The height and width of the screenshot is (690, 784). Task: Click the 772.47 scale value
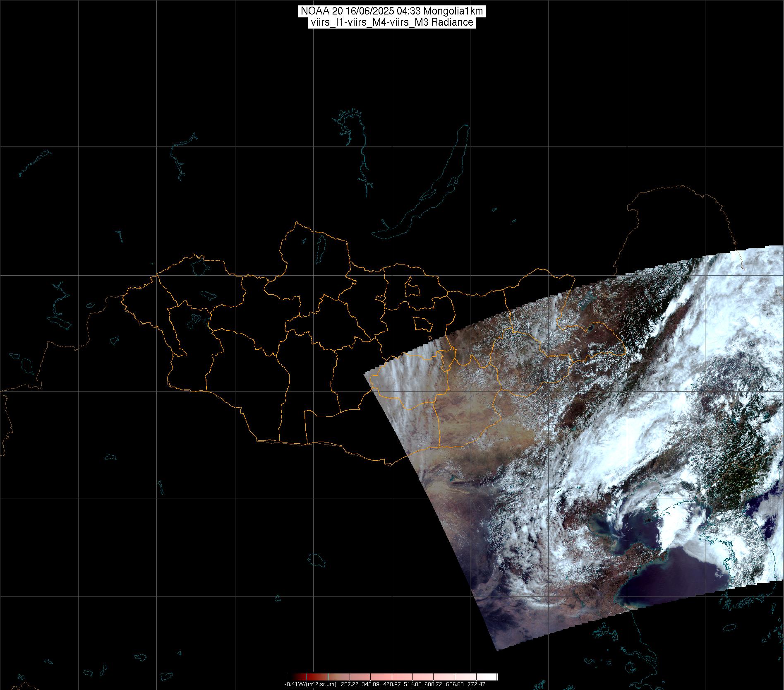click(477, 684)
